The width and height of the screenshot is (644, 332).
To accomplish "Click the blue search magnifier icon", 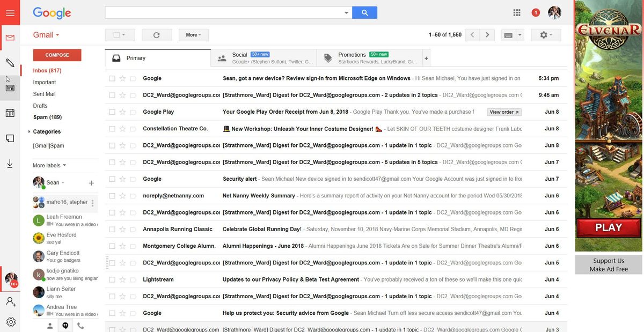I will (x=364, y=12).
